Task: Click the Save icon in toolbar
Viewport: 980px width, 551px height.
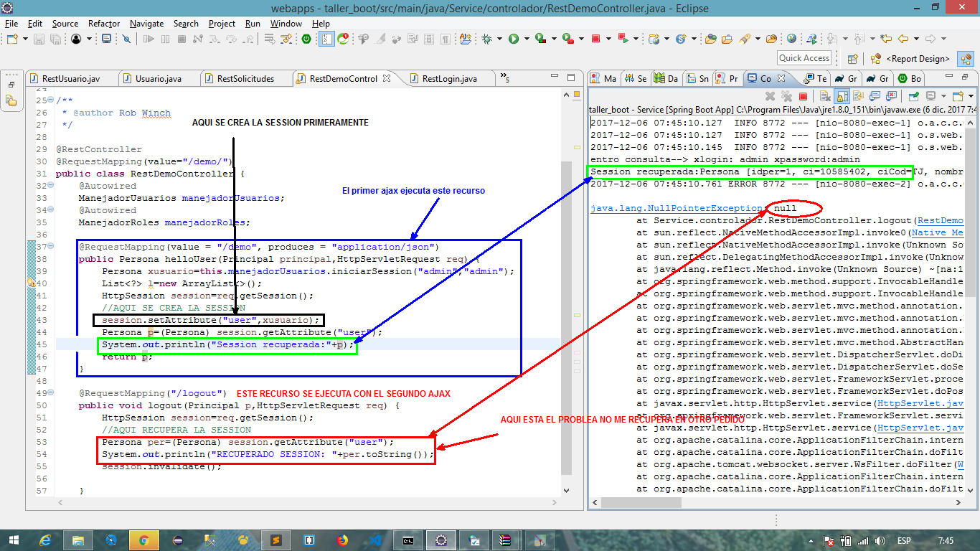Action: coord(39,39)
